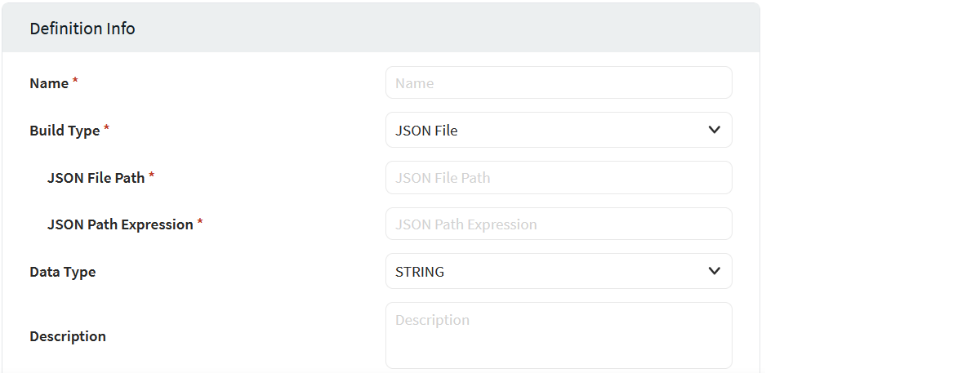Click the Name input field
Screen dimensions: 980x373
[x=559, y=83]
